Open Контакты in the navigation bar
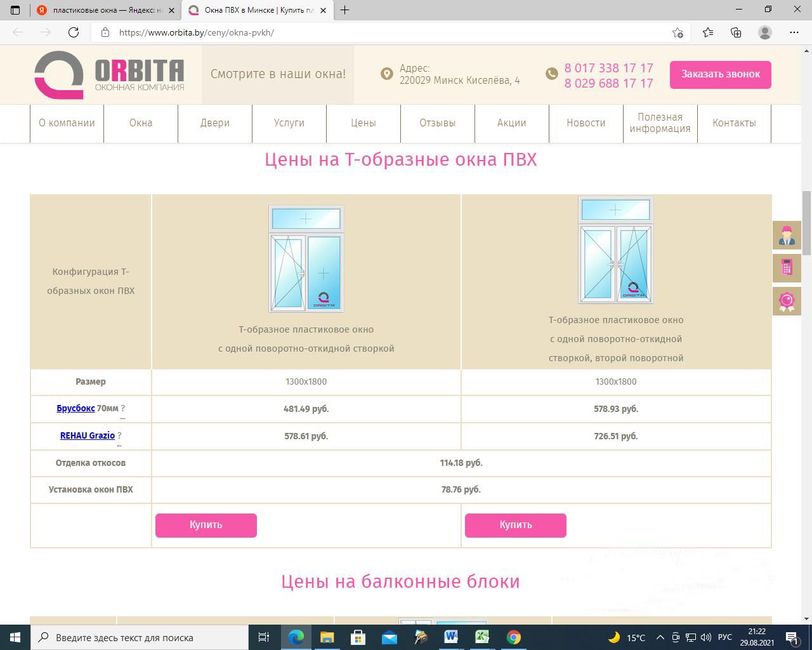 [x=734, y=123]
